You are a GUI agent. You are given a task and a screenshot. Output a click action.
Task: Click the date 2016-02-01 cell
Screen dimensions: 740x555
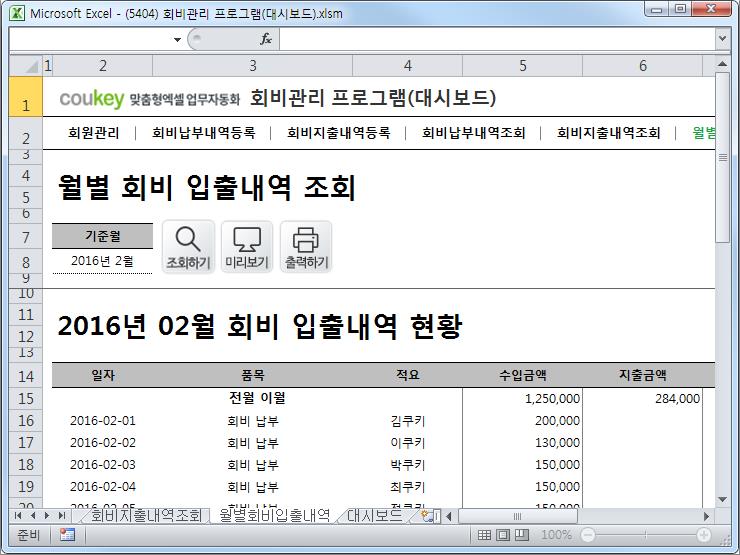click(102, 420)
